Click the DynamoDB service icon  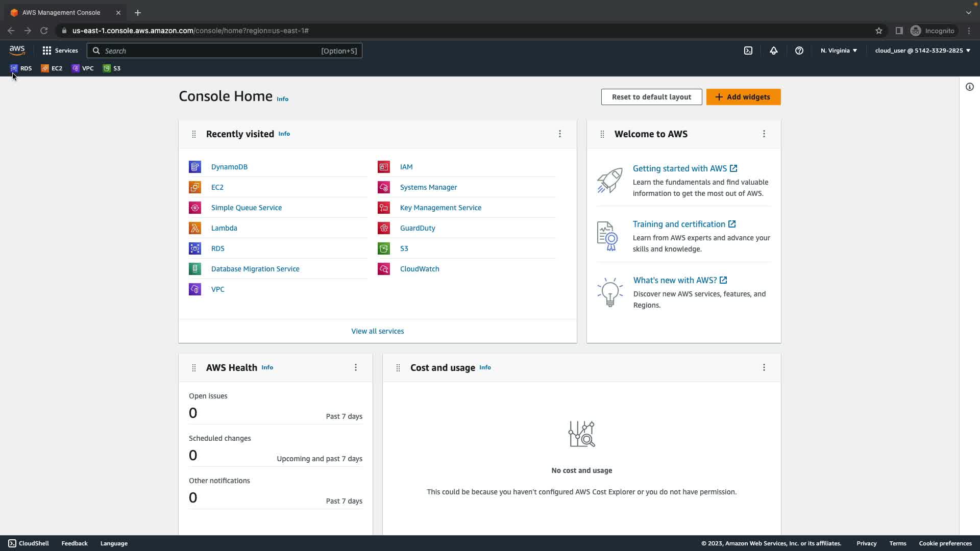[195, 167]
